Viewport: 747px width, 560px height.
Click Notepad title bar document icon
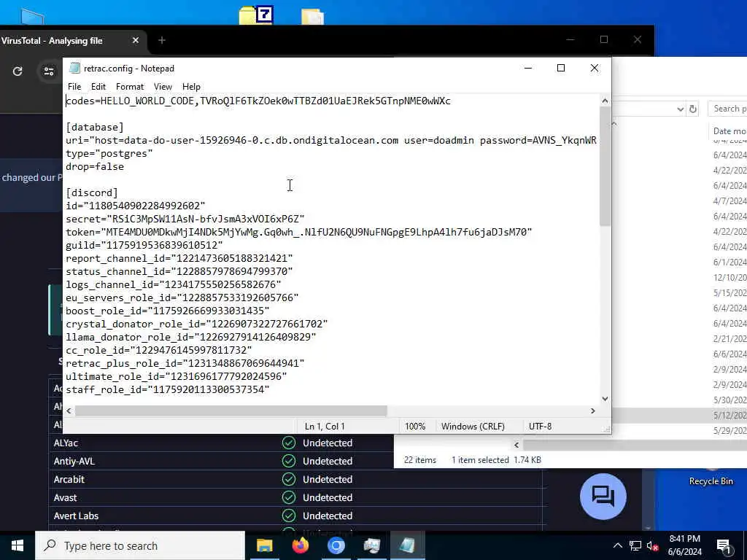tap(74, 68)
